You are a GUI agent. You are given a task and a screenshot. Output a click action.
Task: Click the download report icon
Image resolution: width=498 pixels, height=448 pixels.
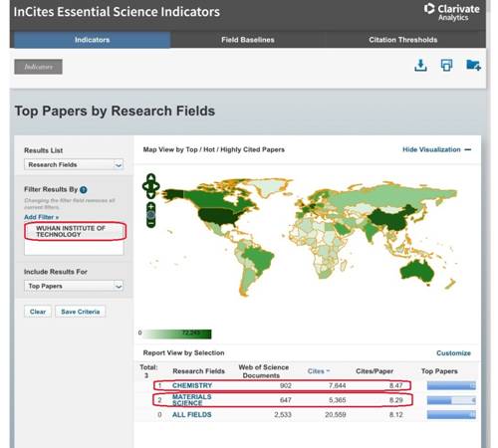(x=420, y=65)
